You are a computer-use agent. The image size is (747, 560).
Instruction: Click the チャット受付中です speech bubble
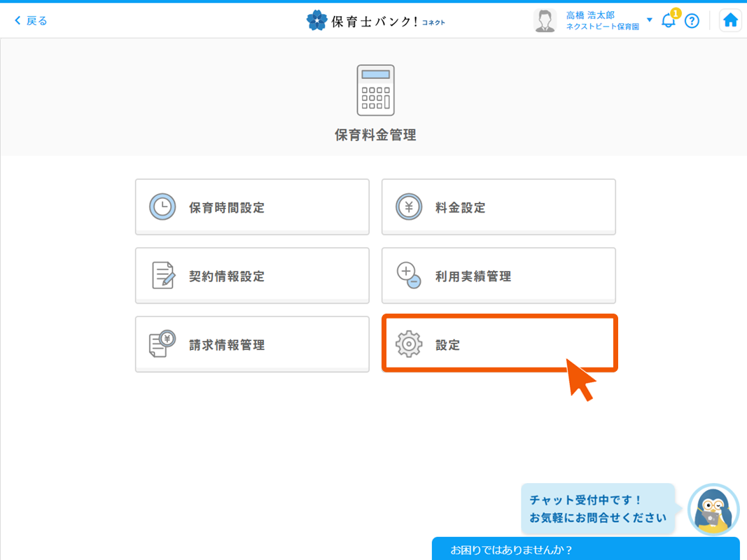(597, 510)
